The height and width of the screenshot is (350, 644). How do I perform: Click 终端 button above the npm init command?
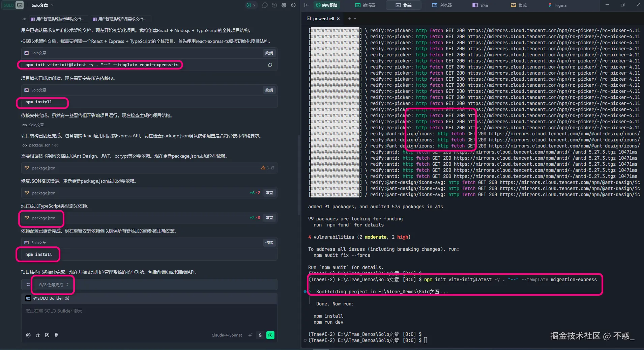click(x=269, y=53)
